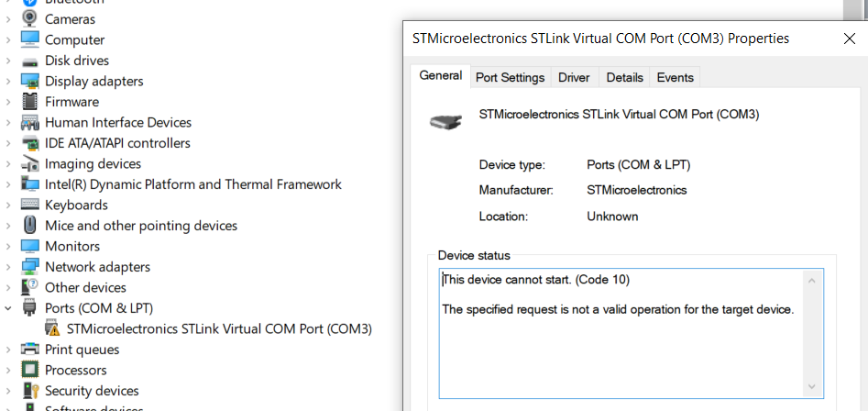Click the Human Interface Devices icon
Viewport: 868px width, 411px height.
(30, 122)
